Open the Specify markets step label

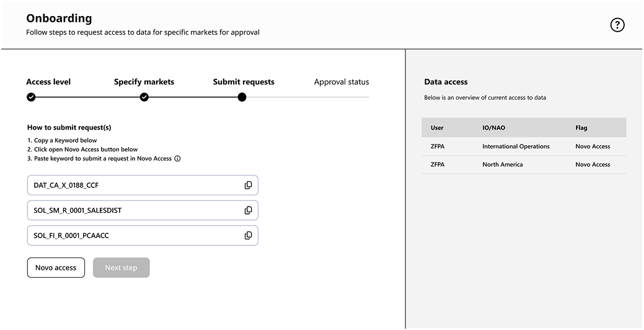pos(144,82)
